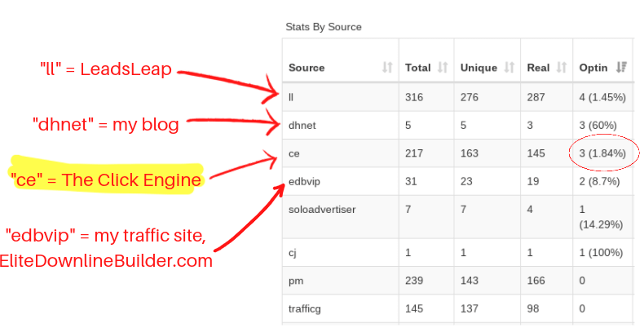
Task: Click the 4 (1.45%) optin cell
Action: tap(602, 97)
